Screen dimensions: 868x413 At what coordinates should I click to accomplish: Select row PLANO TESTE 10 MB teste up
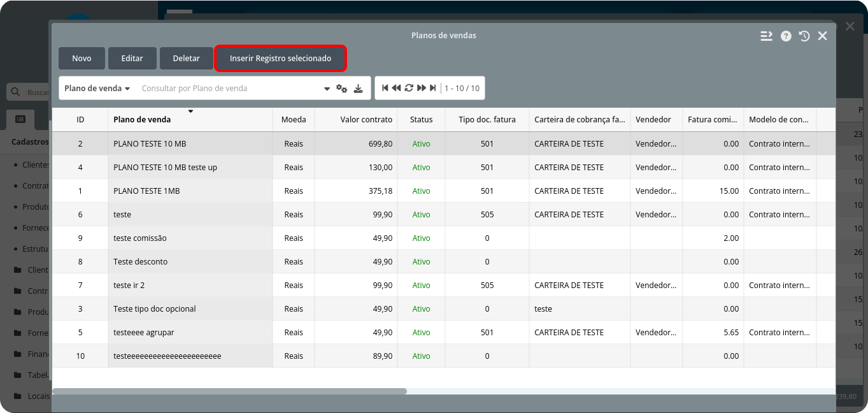(443, 167)
